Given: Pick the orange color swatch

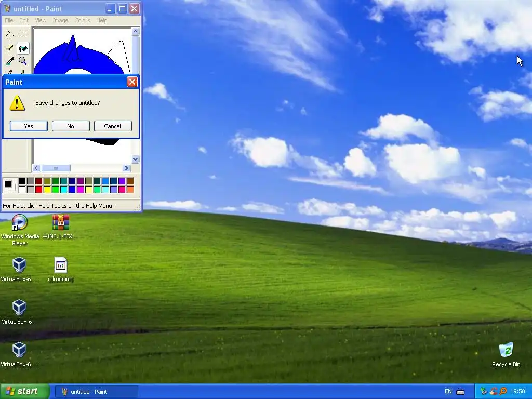Looking at the screenshot, I should [130, 189].
